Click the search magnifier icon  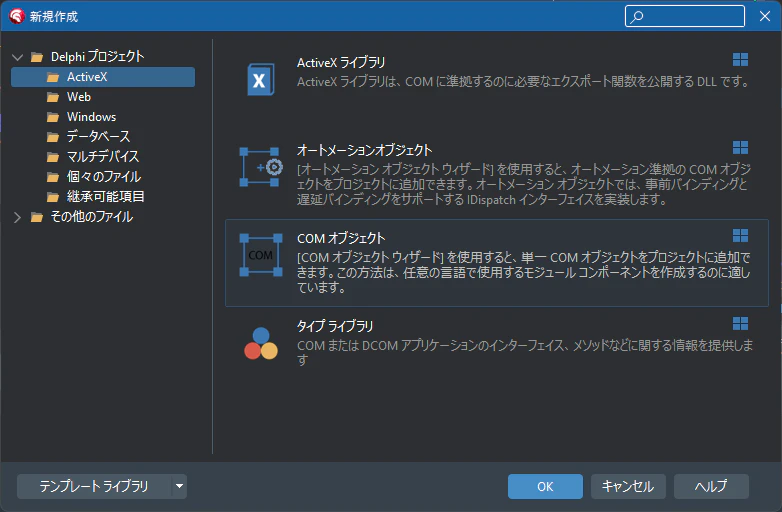[637, 16]
